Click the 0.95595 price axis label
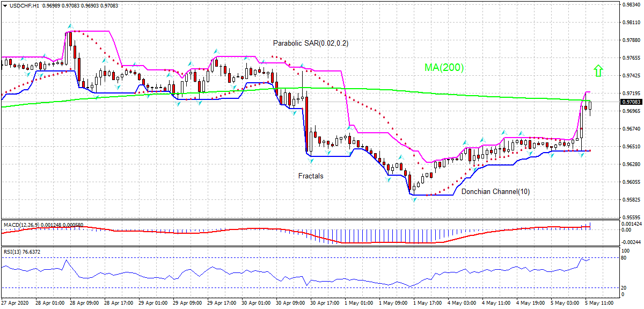The image size is (644, 309). tap(632, 217)
